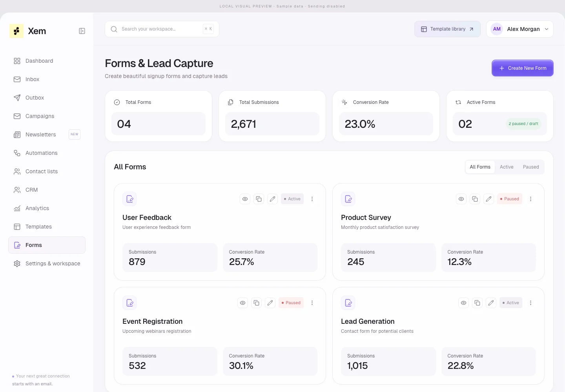565x392 pixels.
Task: Click the 2 paused / draft badge
Action: [x=523, y=124]
